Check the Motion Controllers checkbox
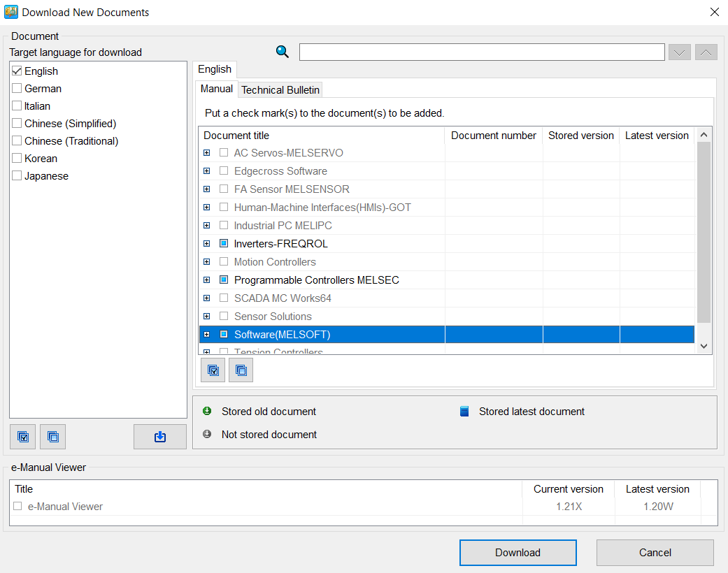 [224, 261]
